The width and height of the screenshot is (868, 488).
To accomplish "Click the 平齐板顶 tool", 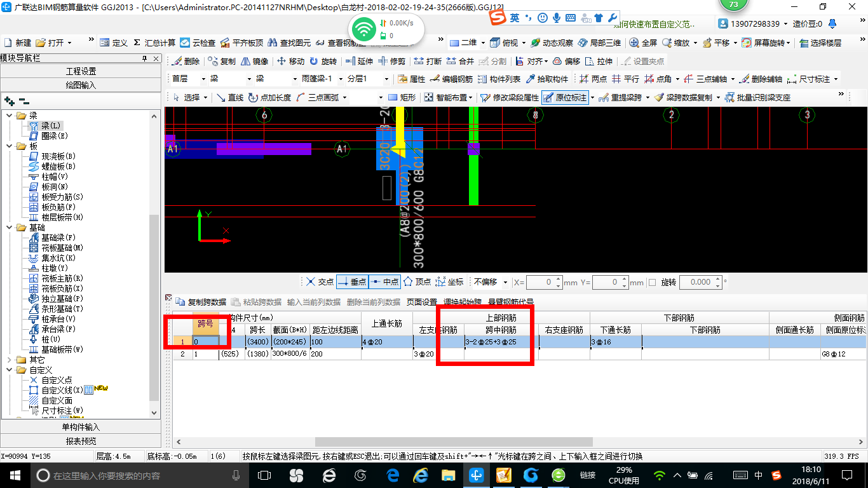I will point(241,43).
